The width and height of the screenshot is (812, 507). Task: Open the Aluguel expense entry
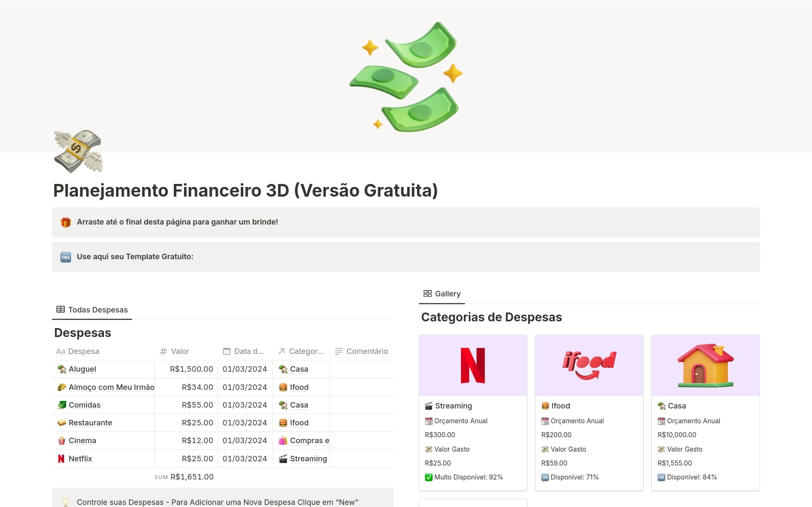point(82,369)
